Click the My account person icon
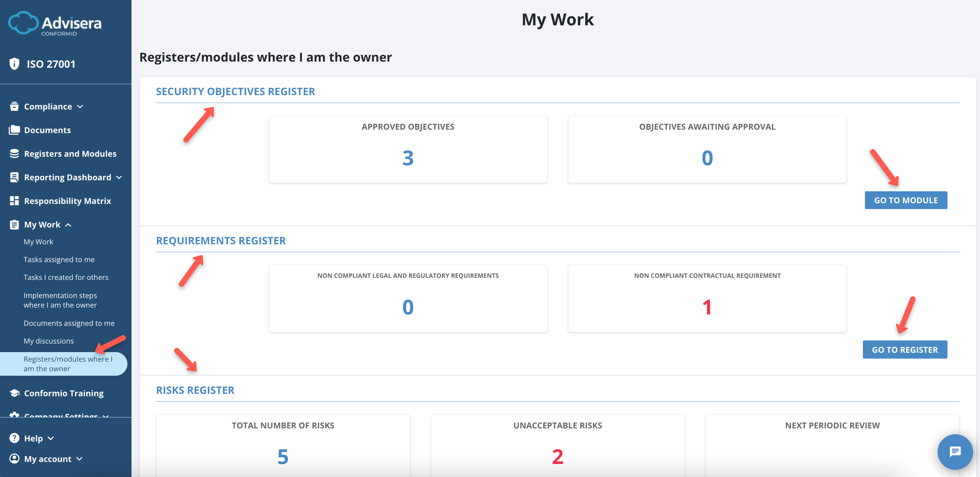 tap(14, 459)
